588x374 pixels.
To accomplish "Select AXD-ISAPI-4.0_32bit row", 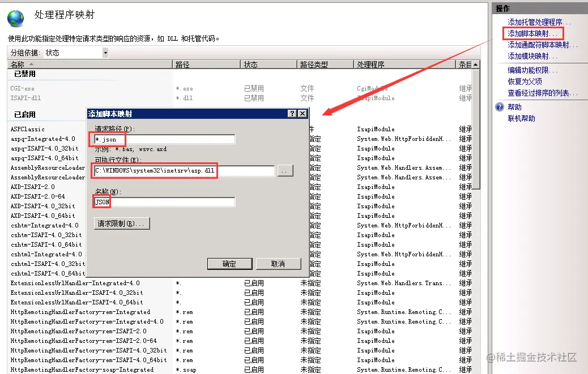I will (x=42, y=207).
